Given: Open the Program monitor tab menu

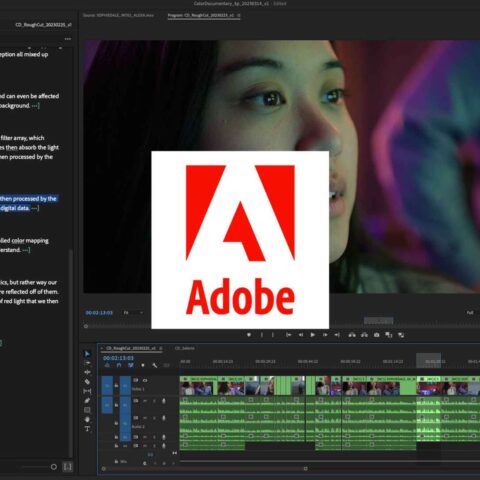Looking at the screenshot, I should (x=239, y=15).
